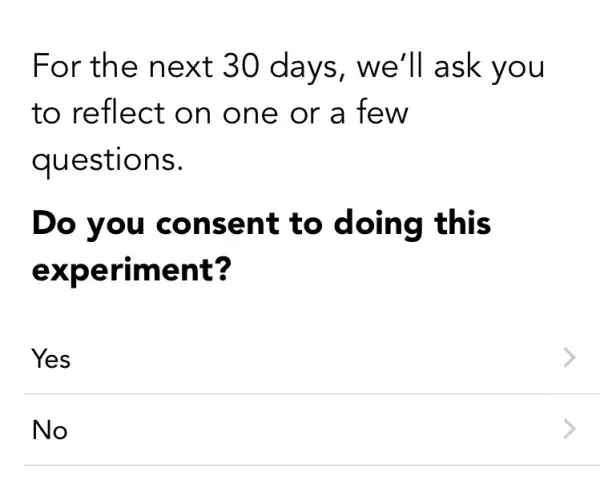Choose Yes to consent to the experiment
This screenshot has width=600, height=488.
click(x=300, y=357)
